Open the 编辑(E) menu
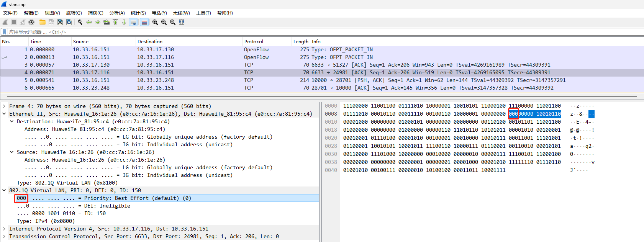This screenshot has height=242, width=644. [31, 13]
